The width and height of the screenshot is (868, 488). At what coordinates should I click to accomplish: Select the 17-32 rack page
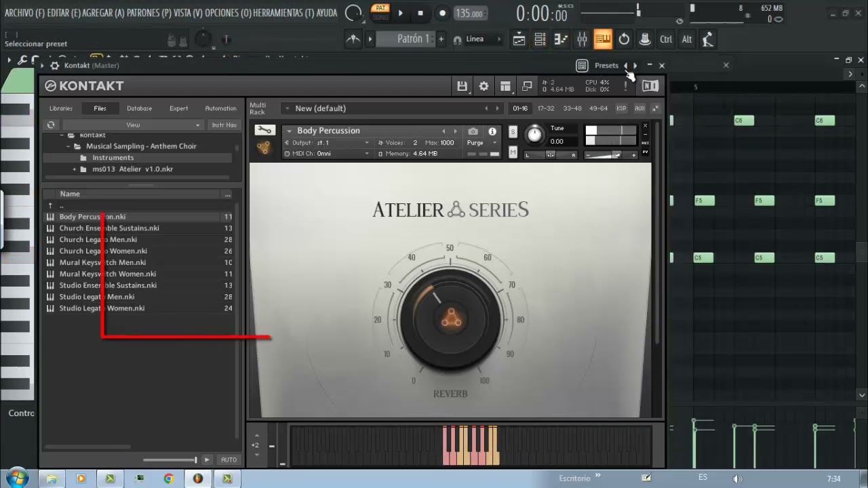(546, 108)
